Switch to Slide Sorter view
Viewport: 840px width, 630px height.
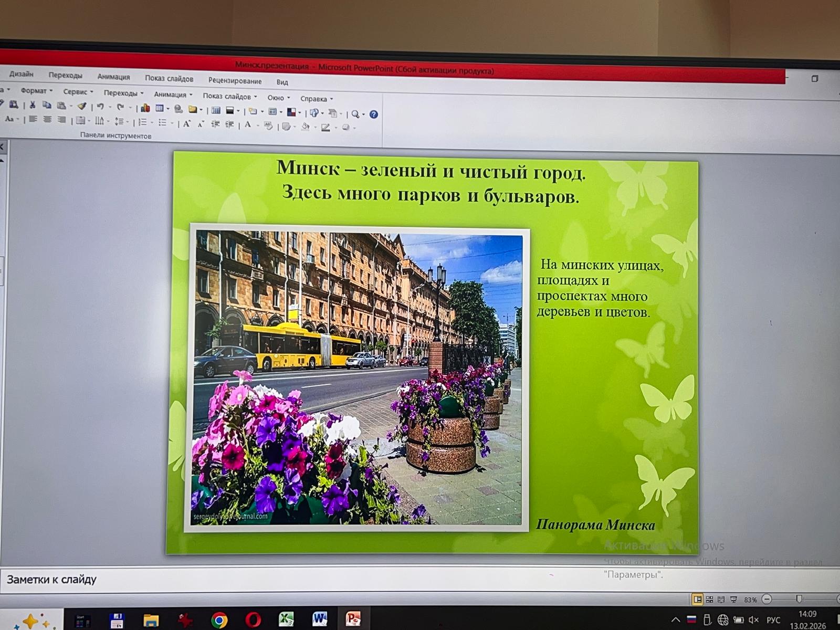coord(709,599)
